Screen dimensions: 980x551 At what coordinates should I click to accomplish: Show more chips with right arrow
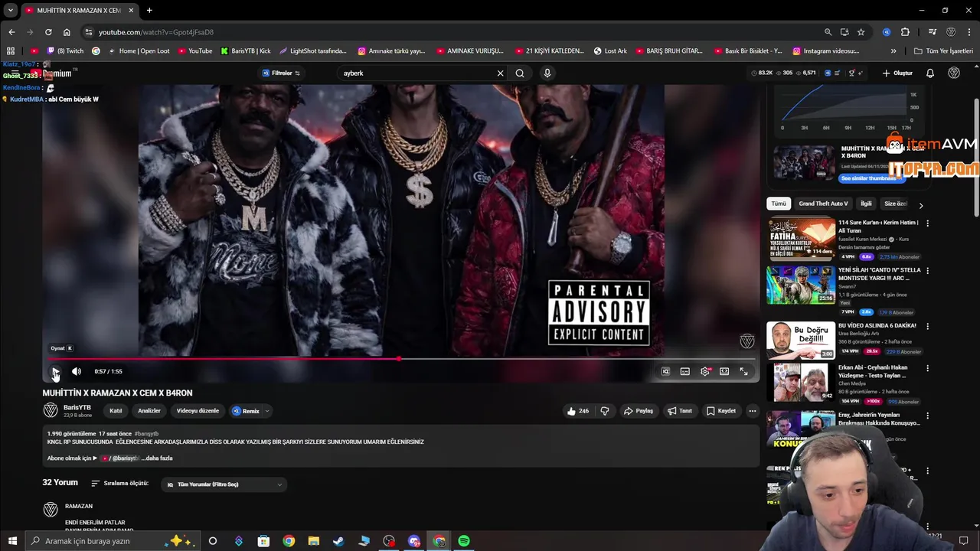(x=921, y=205)
